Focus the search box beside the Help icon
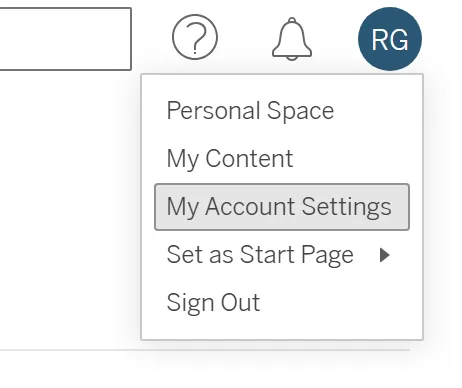Viewport: 462px width, 388px height. pos(65,39)
